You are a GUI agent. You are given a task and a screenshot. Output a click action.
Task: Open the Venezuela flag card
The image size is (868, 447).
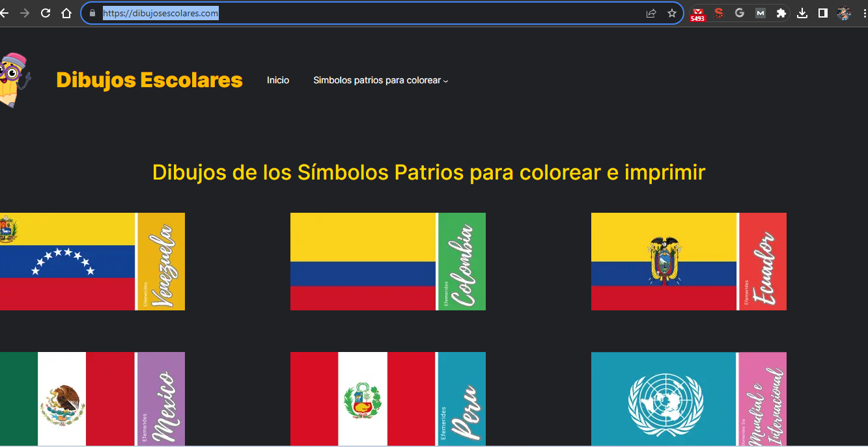[x=92, y=262]
